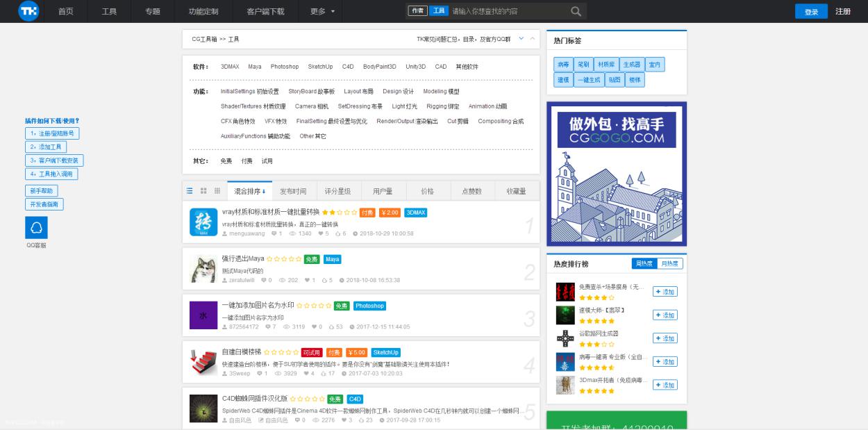Filter tools by 免费 (free)
The height and width of the screenshot is (430, 868).
click(224, 161)
